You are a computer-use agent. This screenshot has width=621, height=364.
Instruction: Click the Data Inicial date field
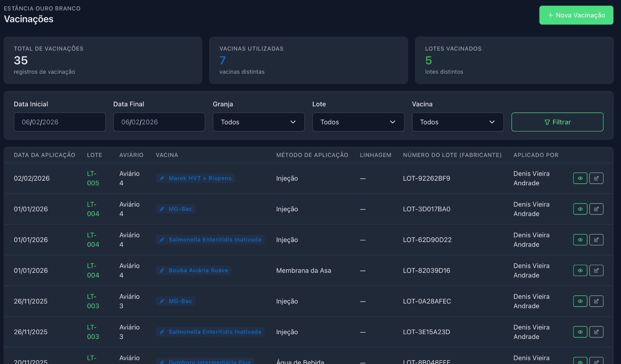click(59, 122)
